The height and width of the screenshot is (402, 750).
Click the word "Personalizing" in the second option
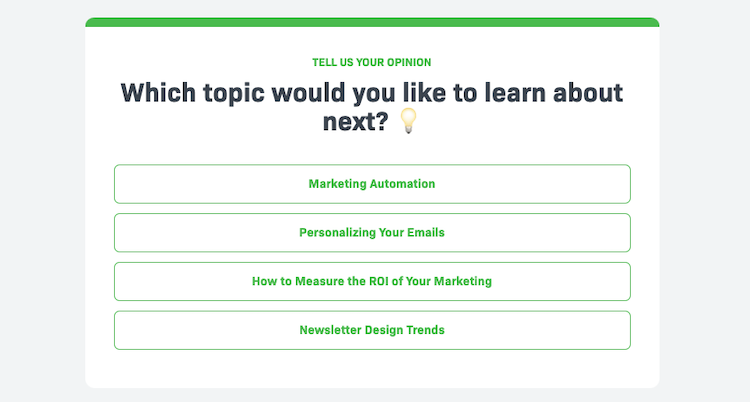coord(337,233)
